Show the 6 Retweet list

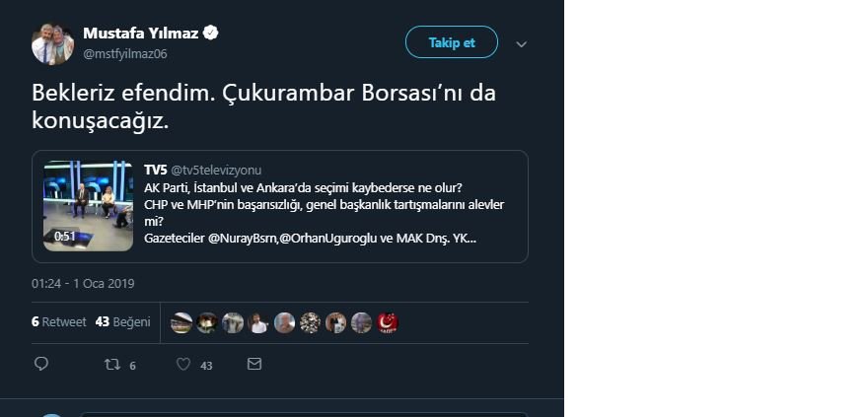pos(58,322)
